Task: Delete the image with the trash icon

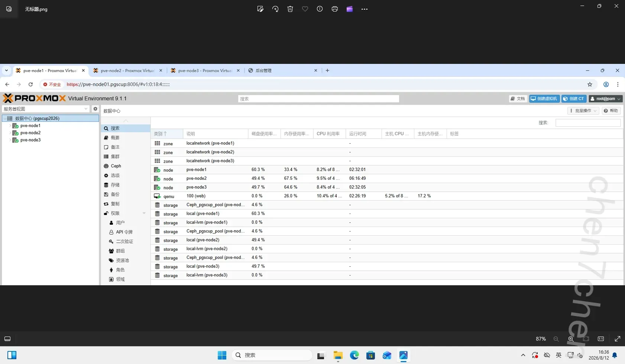Action: coord(290,9)
